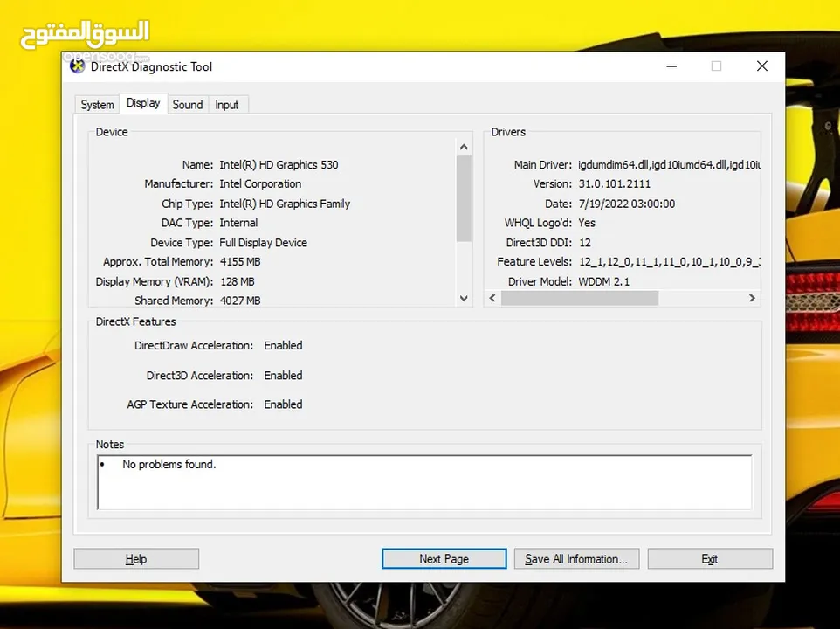
Task: Click the 'DirectX Diagnostic Tool' window title
Action: (x=152, y=67)
